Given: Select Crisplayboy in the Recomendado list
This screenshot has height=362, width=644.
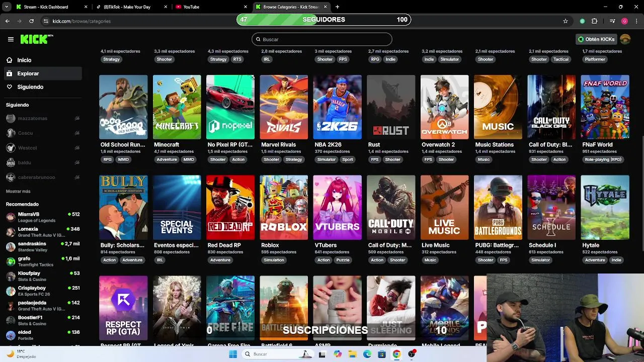Looking at the screenshot, I should [43, 291].
